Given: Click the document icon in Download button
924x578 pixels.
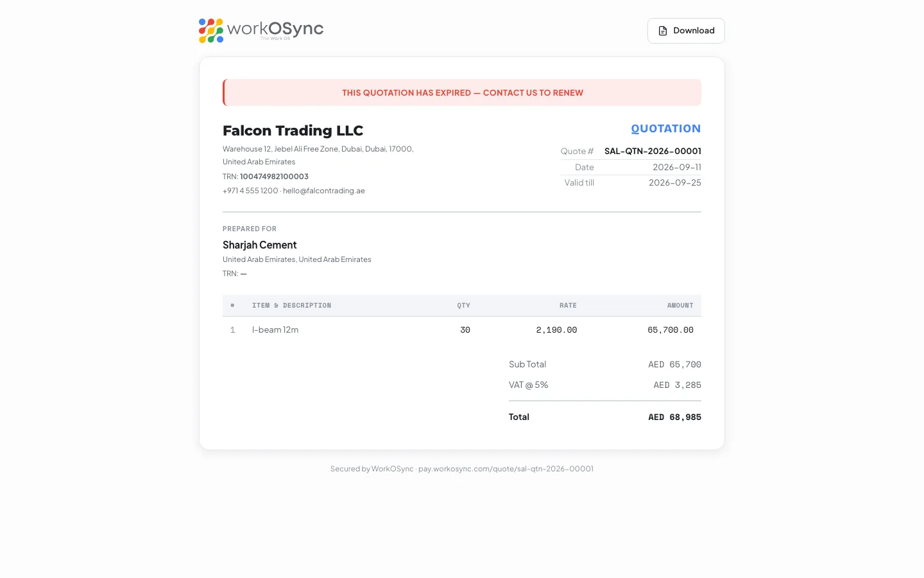Looking at the screenshot, I should (663, 31).
